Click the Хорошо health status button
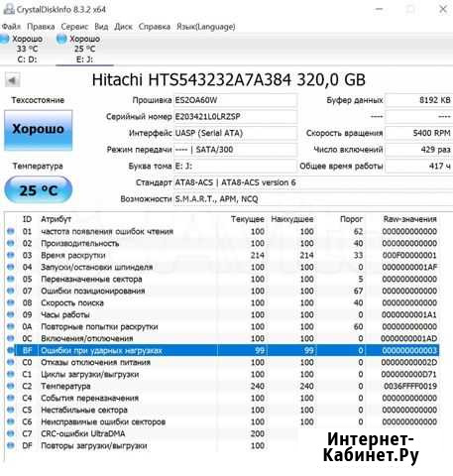This screenshot has height=476, width=453. (x=38, y=130)
